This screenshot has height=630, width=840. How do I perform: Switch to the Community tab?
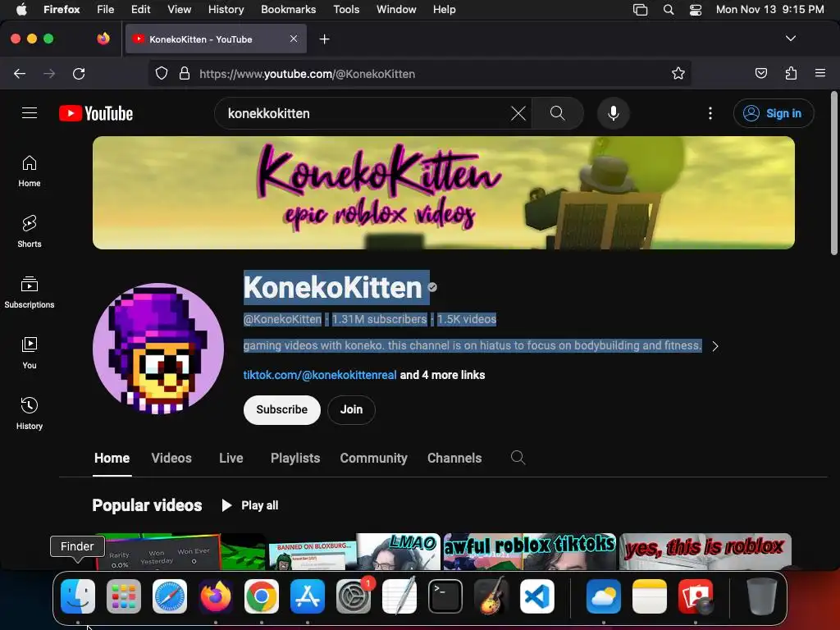(x=373, y=458)
